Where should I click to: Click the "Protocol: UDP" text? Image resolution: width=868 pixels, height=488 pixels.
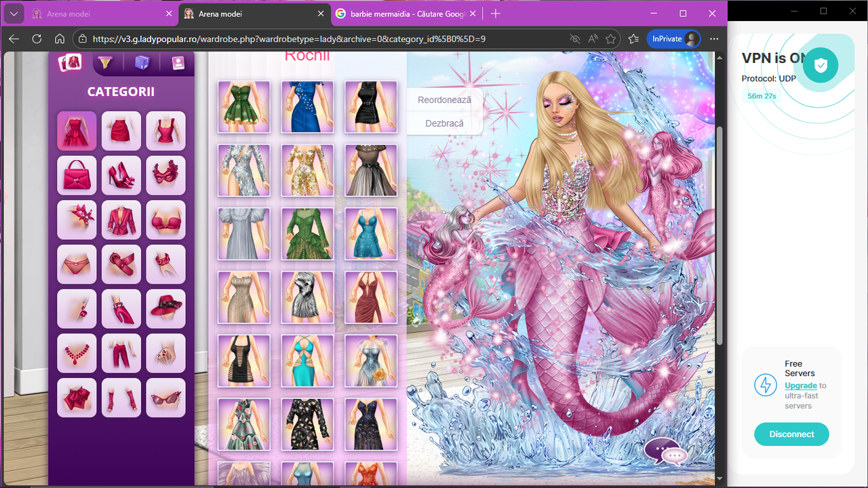coord(769,79)
